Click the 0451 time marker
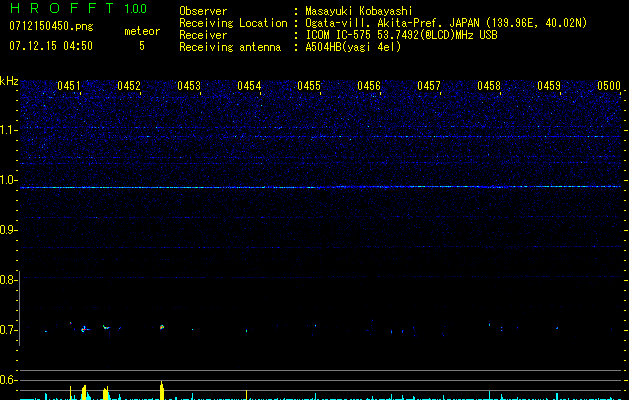The height and width of the screenshot is (400, 629). pyautogui.click(x=69, y=87)
